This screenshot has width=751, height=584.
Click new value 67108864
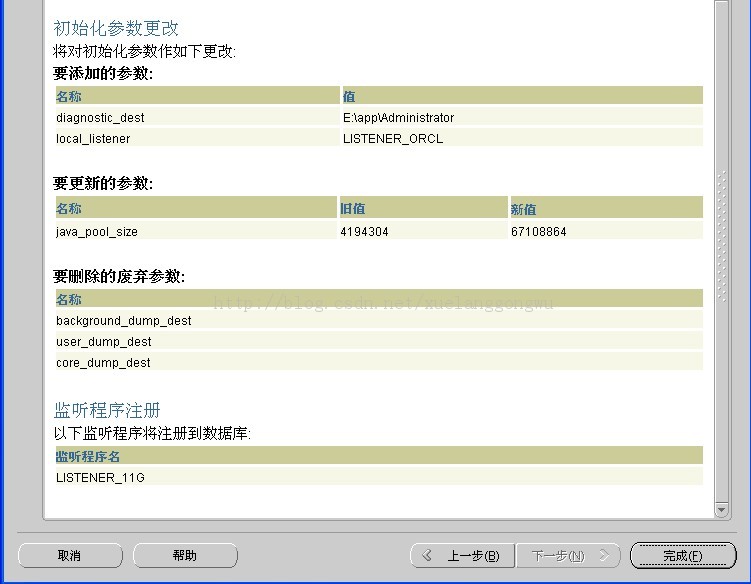[x=539, y=231]
